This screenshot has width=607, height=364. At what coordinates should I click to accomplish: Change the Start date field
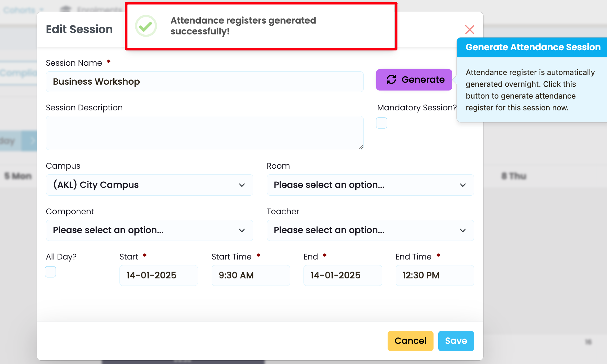pos(159,275)
